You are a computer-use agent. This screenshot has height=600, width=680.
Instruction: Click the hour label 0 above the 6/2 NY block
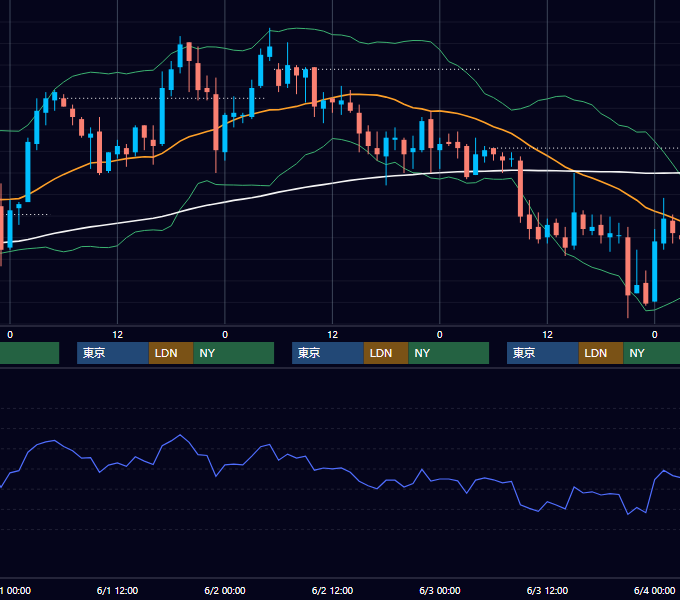pos(440,335)
